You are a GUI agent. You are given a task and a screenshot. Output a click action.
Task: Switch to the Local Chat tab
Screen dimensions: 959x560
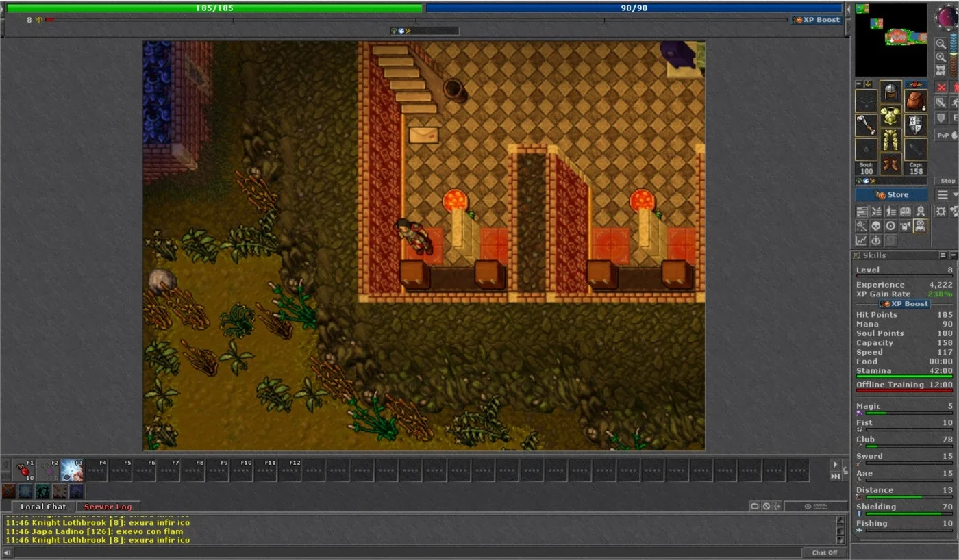(43, 507)
